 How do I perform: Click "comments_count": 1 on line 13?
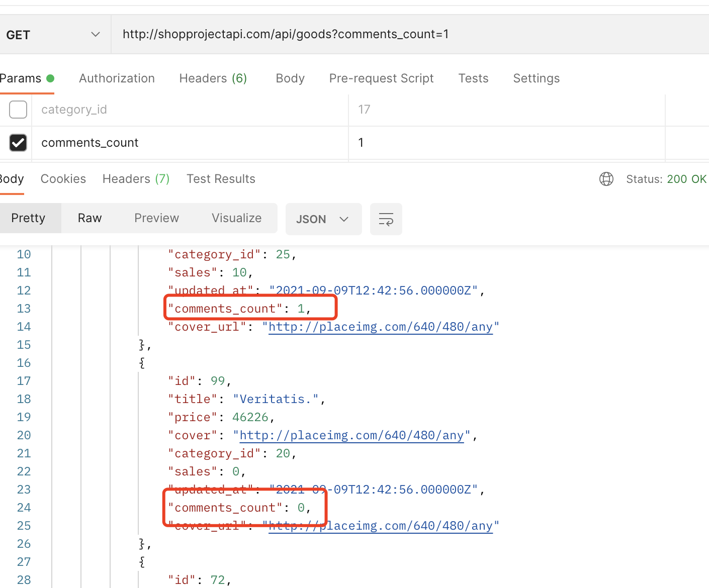coord(239,309)
